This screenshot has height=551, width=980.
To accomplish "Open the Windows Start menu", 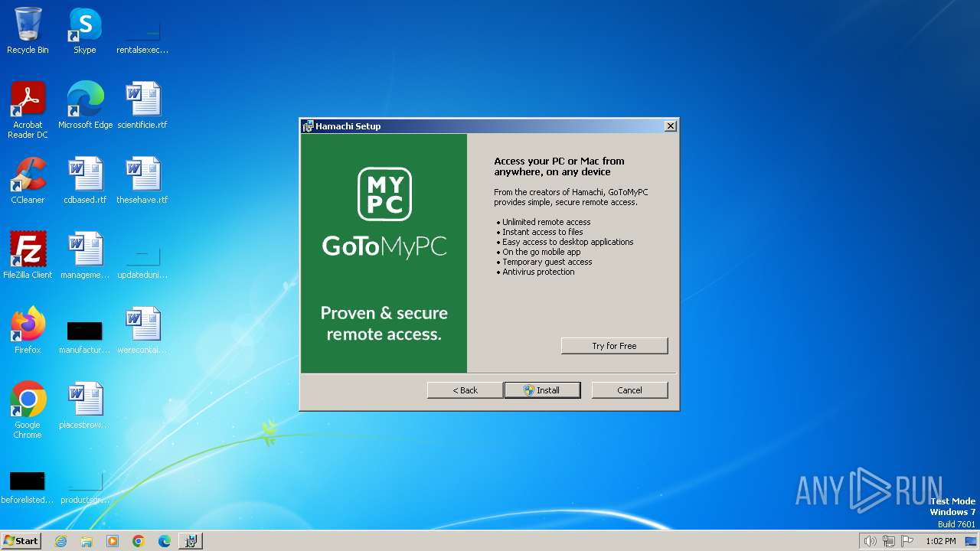I will pyautogui.click(x=21, y=541).
